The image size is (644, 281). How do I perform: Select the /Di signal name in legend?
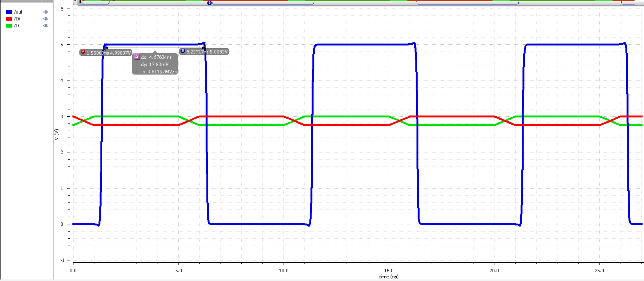click(x=17, y=19)
